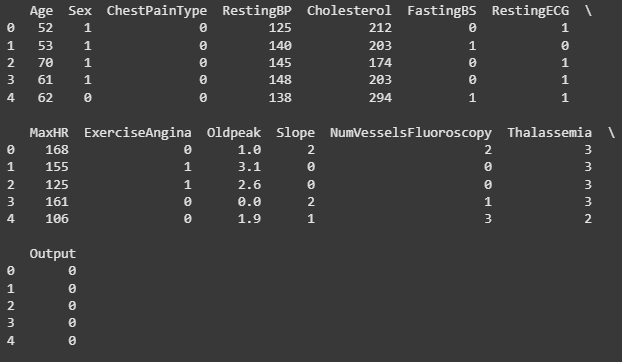Click the Slope column header

click(x=296, y=133)
